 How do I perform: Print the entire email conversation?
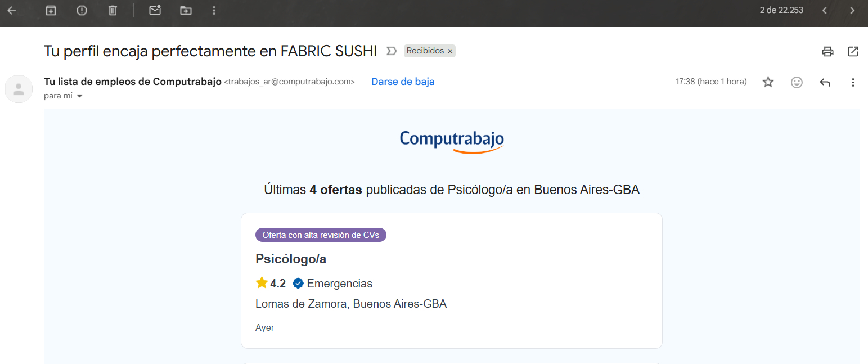pos(827,52)
